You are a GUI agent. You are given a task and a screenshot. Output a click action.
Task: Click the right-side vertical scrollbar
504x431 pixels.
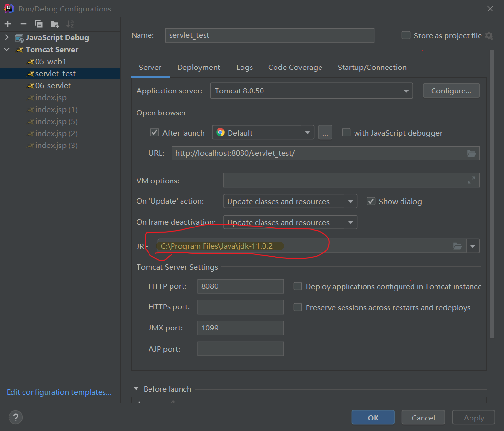tap(492, 194)
